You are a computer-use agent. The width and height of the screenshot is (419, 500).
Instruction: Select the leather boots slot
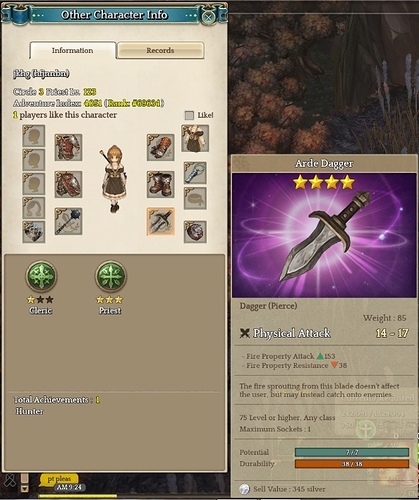[x=161, y=184]
